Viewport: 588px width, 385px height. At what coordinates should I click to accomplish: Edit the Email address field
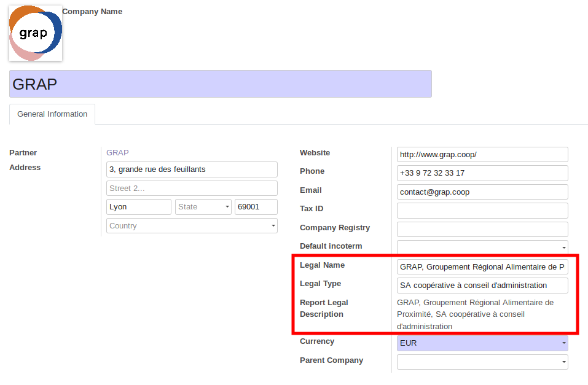482,192
